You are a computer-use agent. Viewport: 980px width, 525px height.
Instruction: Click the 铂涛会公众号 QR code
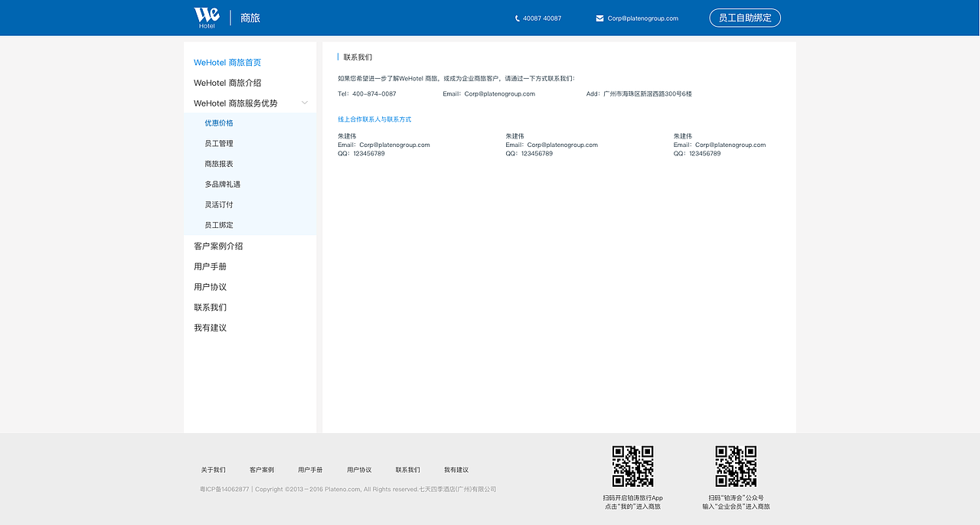(735, 465)
